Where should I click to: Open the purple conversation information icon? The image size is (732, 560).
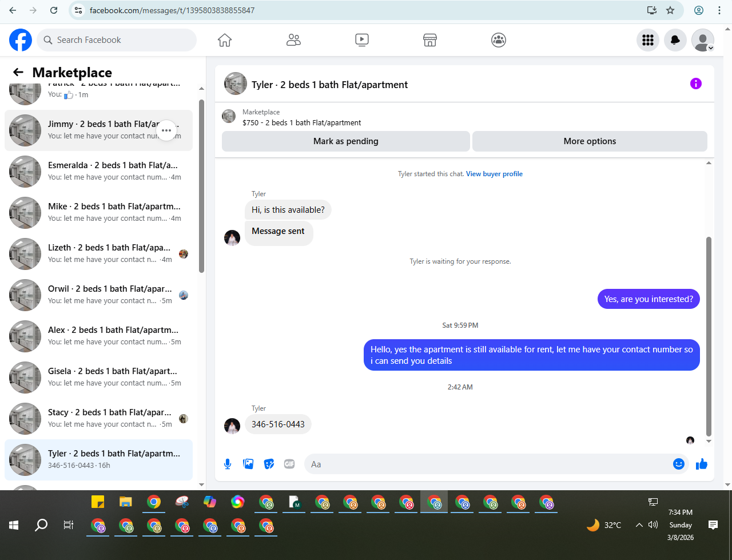[696, 84]
